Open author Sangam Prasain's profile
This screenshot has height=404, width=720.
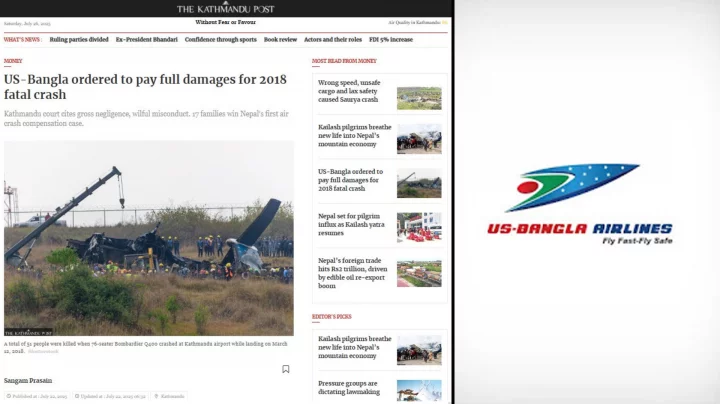pos(28,380)
